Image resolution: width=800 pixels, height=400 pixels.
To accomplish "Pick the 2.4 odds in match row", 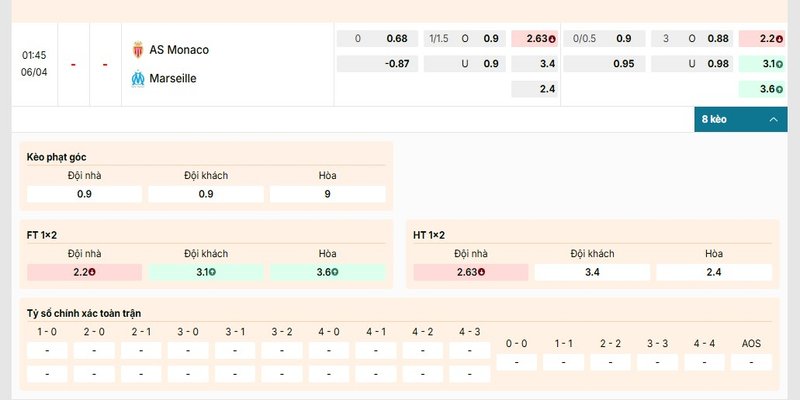I will [534, 89].
